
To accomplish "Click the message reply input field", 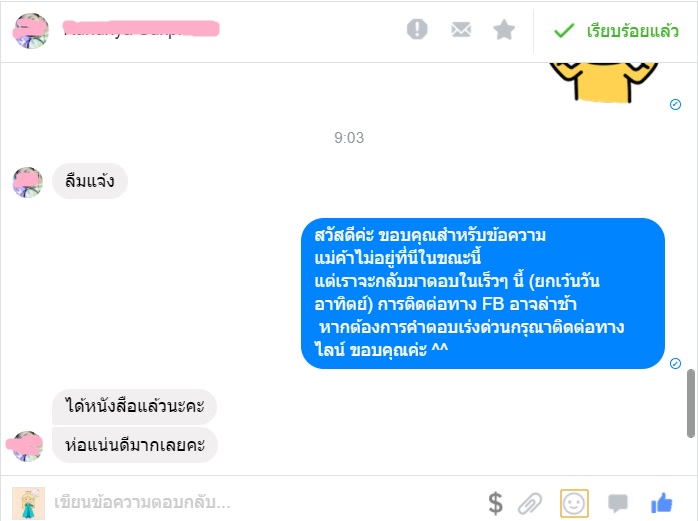I will point(267,502).
